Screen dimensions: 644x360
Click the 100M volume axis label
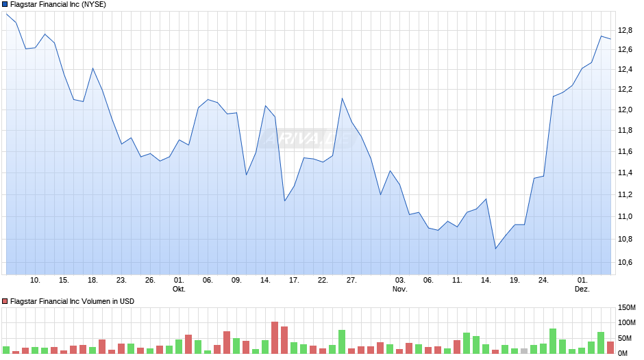(627, 322)
